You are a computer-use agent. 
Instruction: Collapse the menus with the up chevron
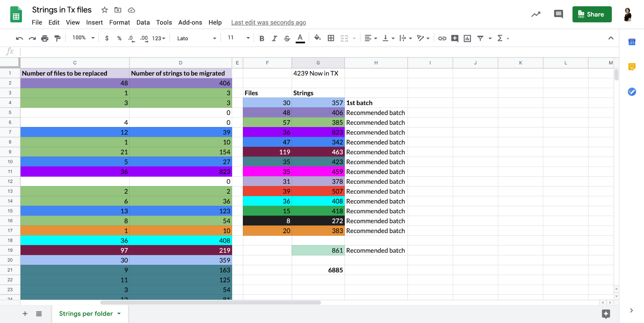(x=610, y=38)
